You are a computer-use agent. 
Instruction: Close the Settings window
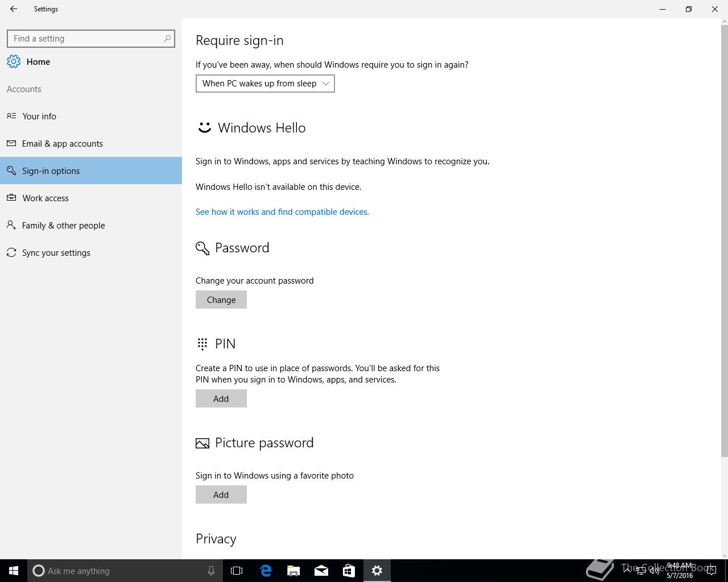(x=715, y=9)
